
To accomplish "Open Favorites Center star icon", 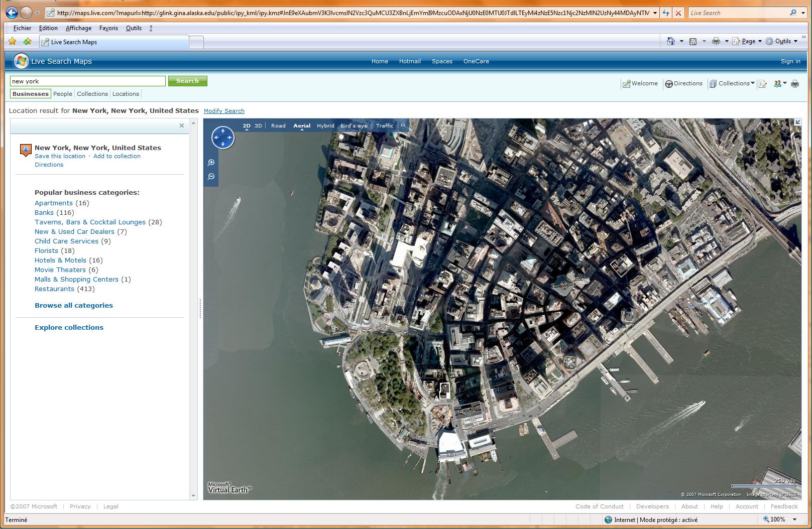I will tap(13, 42).
